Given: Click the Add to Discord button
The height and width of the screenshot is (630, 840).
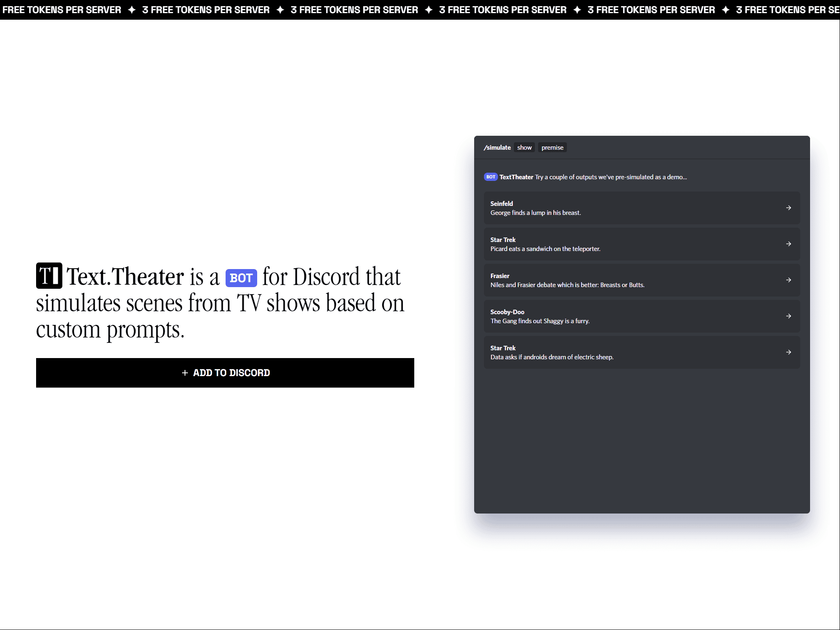Looking at the screenshot, I should point(225,372).
